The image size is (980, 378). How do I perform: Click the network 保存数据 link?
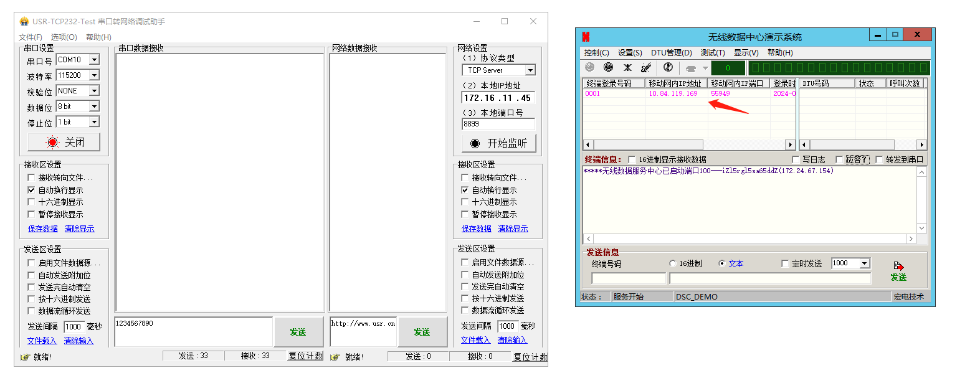[476, 229]
